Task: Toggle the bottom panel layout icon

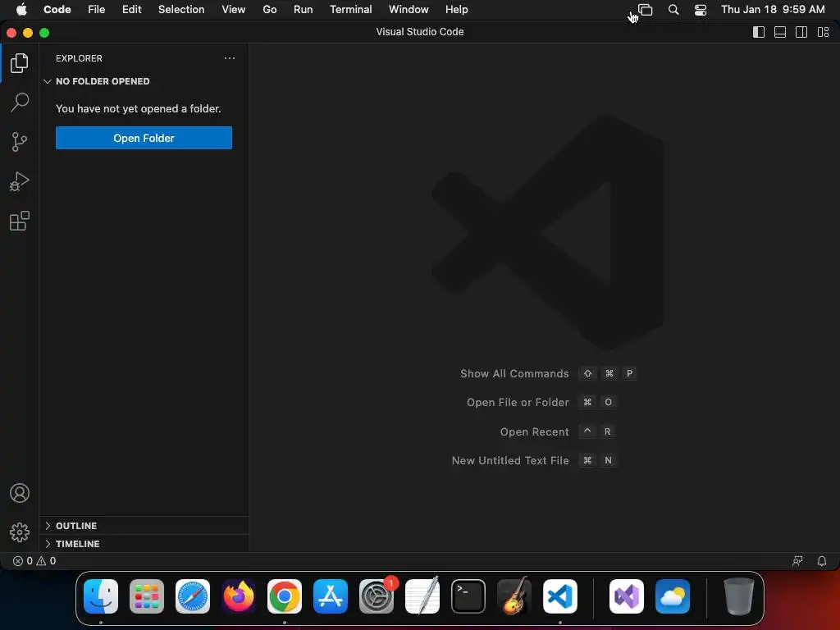Action: (780, 32)
